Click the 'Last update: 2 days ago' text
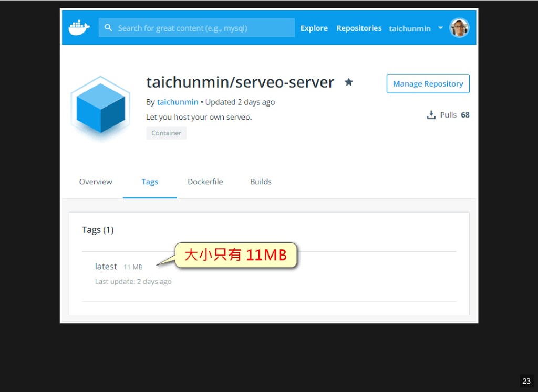Image resolution: width=538 pixels, height=392 pixels. pos(133,282)
